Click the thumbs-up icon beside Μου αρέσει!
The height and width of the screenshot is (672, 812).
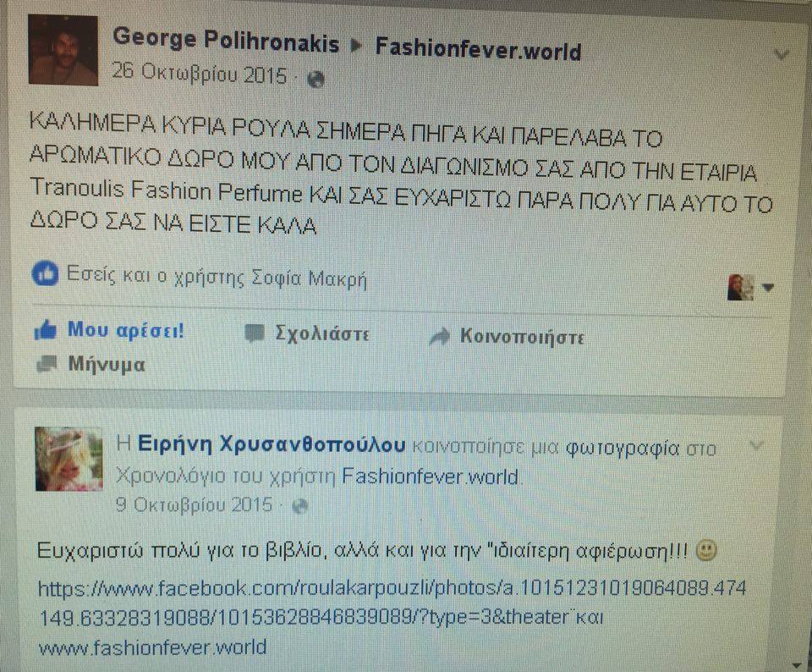click(x=46, y=330)
